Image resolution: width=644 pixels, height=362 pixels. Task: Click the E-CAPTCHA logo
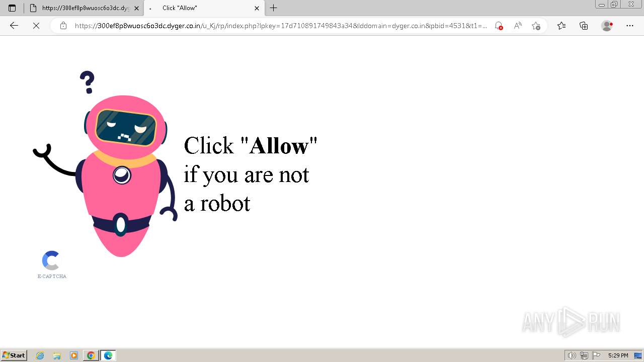coord(51,264)
